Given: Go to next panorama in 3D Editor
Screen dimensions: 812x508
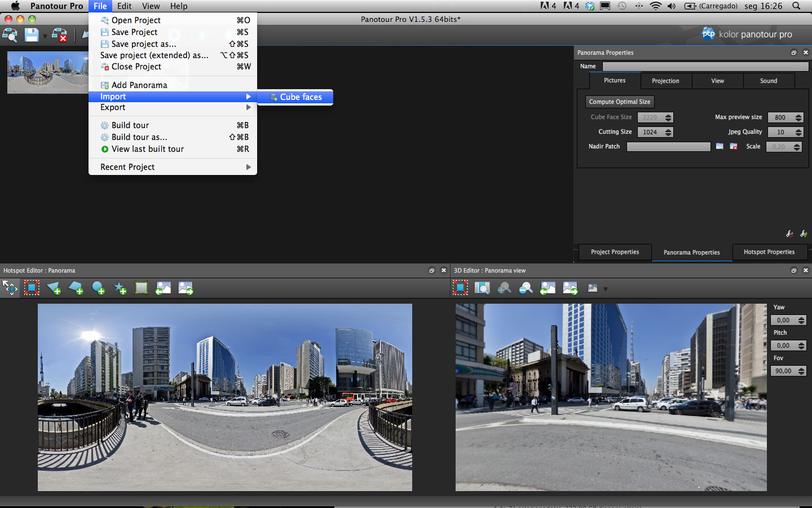Looking at the screenshot, I should pyautogui.click(x=570, y=288).
